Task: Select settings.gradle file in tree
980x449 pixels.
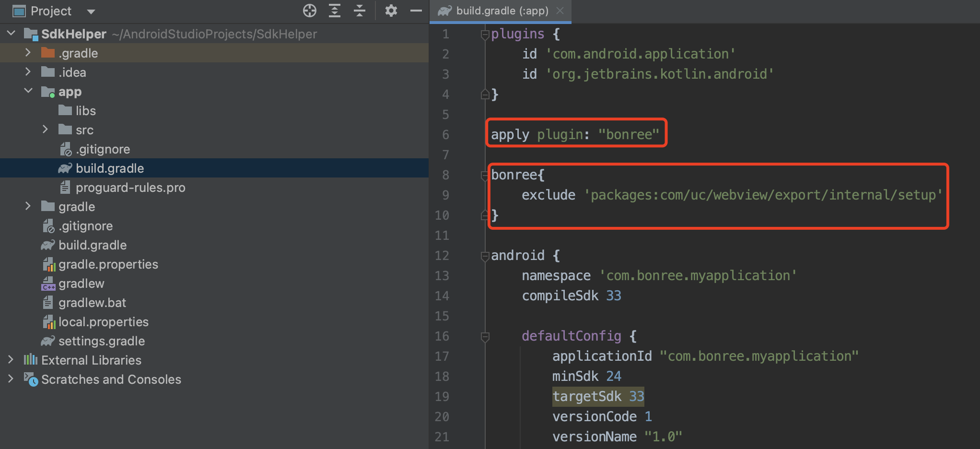Action: tap(101, 341)
